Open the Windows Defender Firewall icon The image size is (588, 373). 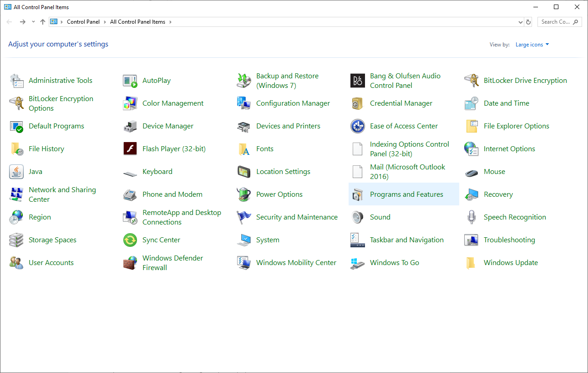130,263
